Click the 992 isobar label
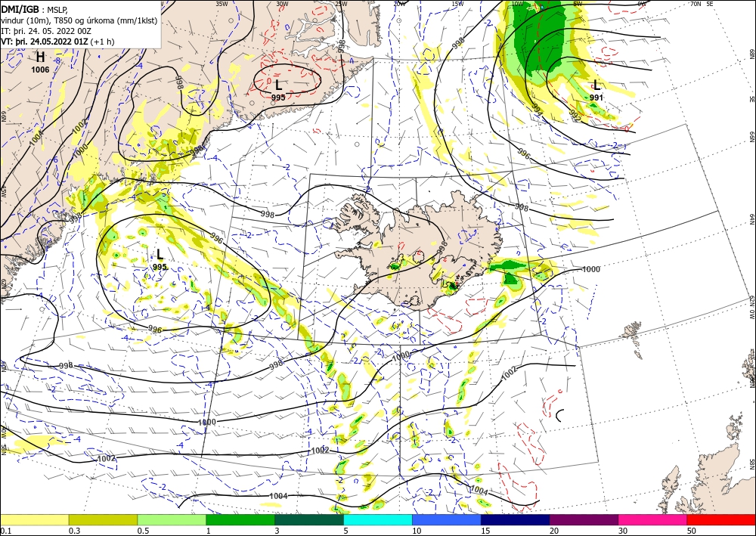Viewport: 756px width, 536px height. (x=575, y=116)
